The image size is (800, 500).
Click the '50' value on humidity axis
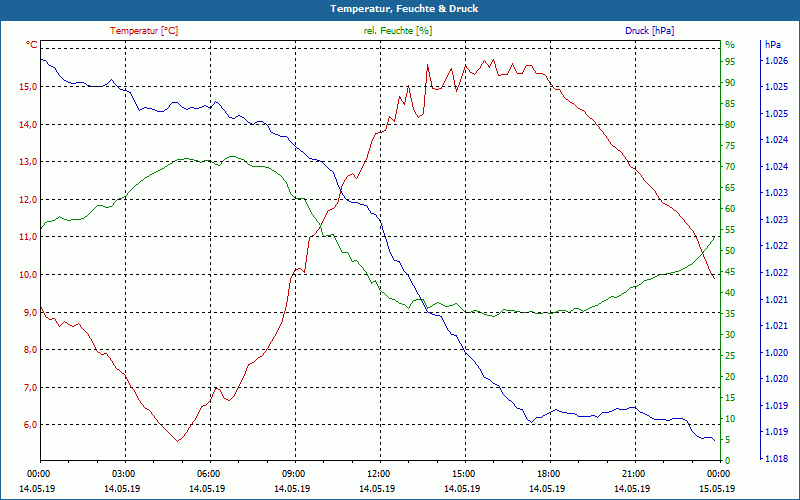pyautogui.click(x=730, y=251)
